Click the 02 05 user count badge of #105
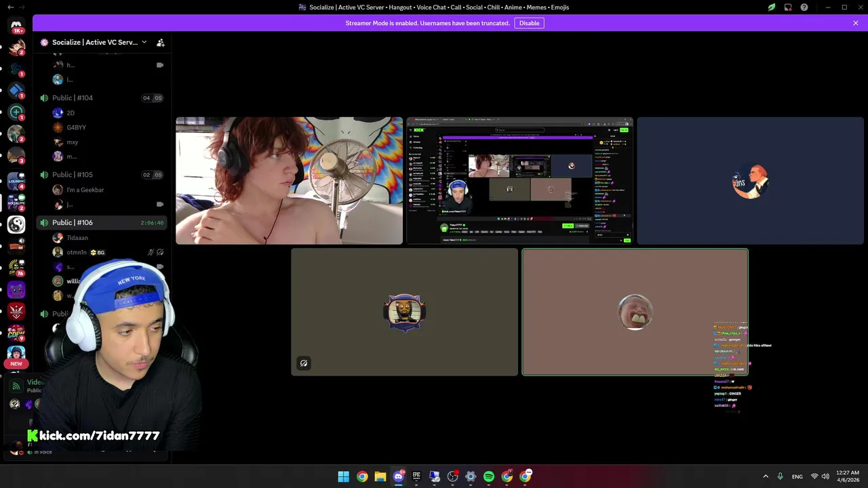 [152, 175]
